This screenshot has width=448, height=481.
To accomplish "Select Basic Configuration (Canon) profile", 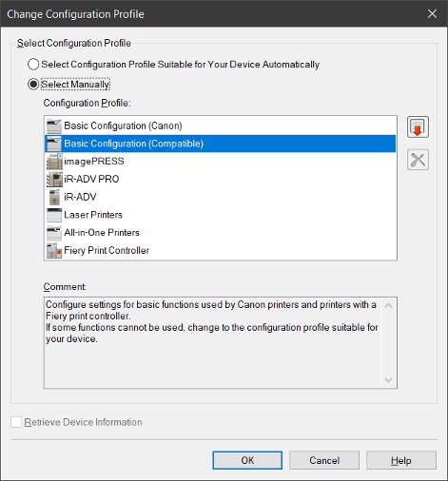I will click(220, 125).
